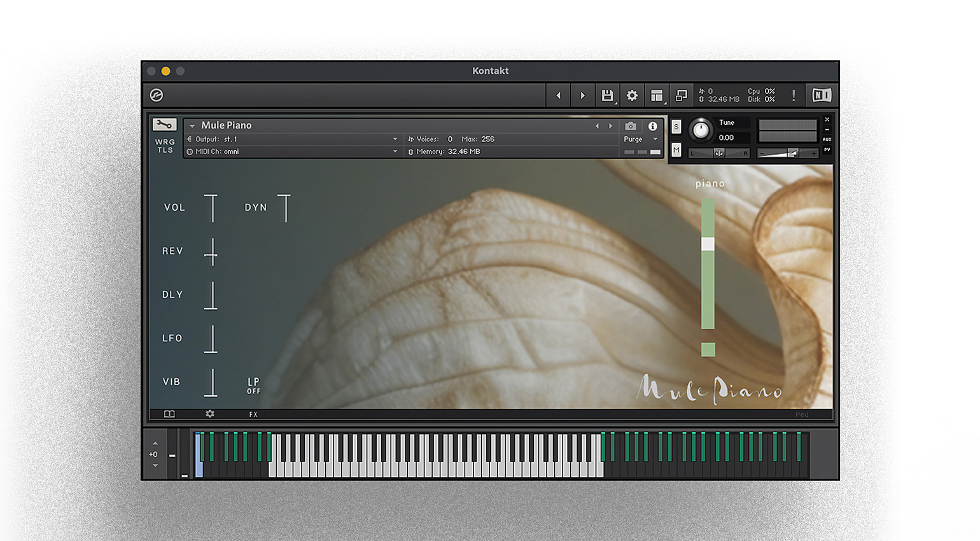
Task: Click the Output channel icon
Action: click(x=189, y=139)
